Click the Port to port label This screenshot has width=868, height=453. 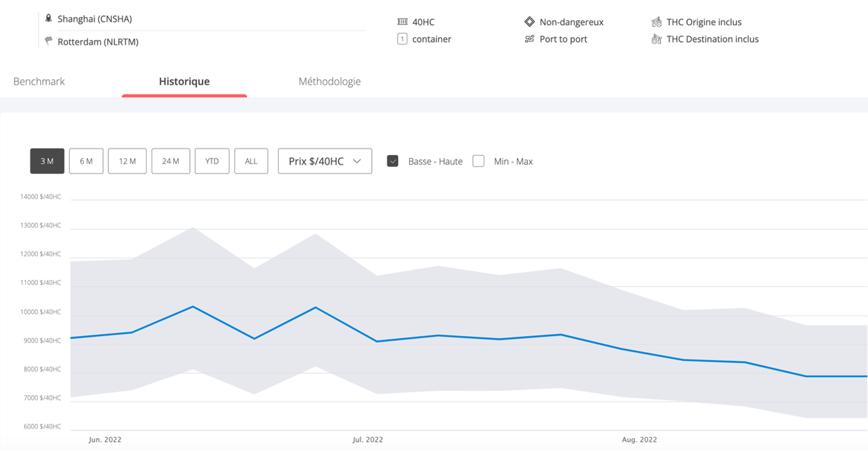563,39
